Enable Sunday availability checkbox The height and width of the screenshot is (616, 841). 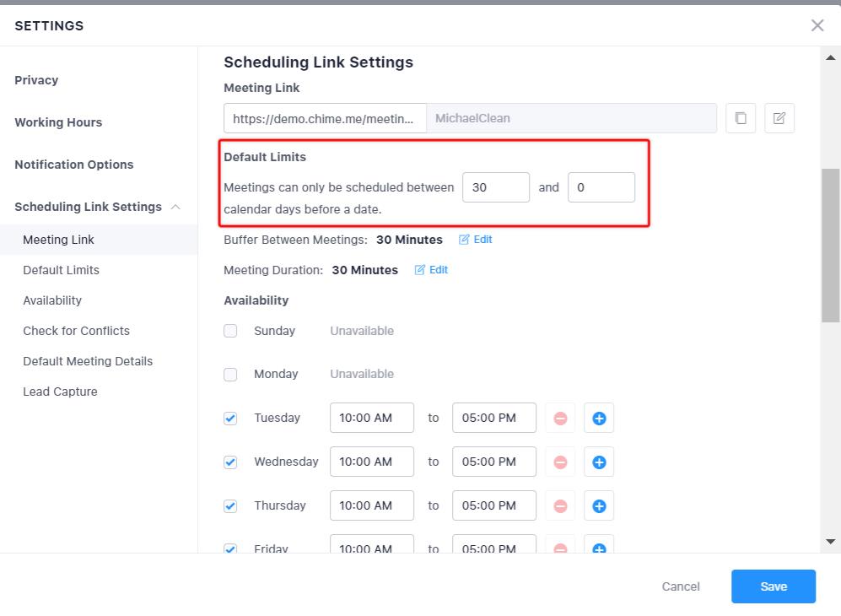click(230, 331)
